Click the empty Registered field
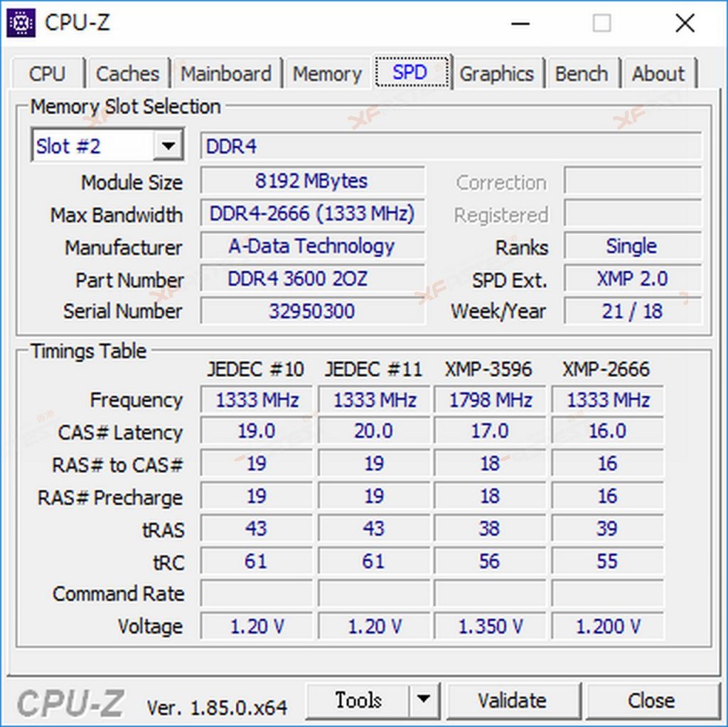728x727 pixels. [x=632, y=213]
